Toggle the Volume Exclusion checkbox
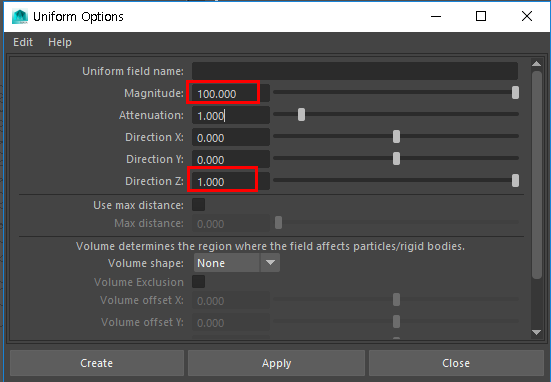 point(199,281)
